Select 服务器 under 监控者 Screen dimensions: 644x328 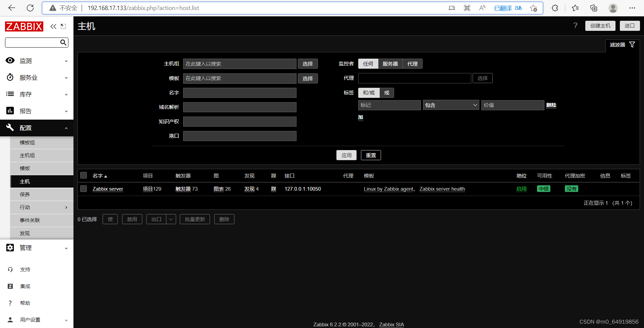click(390, 64)
